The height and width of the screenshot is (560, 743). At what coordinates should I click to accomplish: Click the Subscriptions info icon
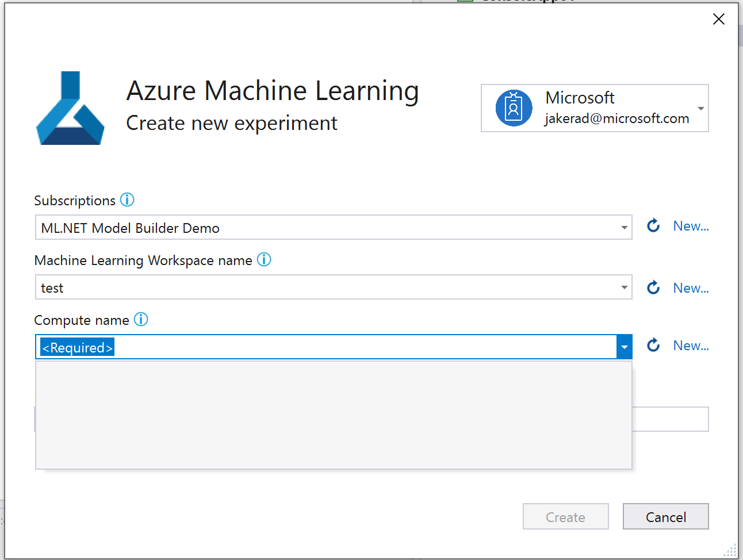127,200
